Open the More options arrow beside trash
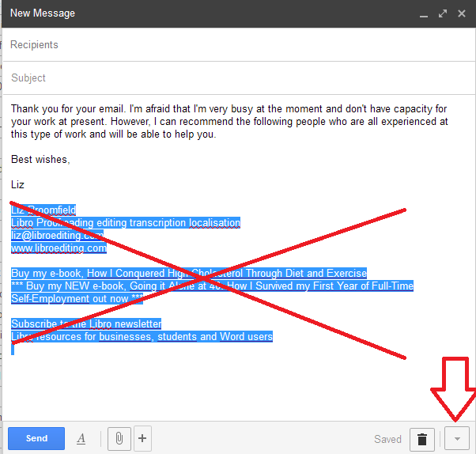The height and width of the screenshot is (454, 476). 457,439
